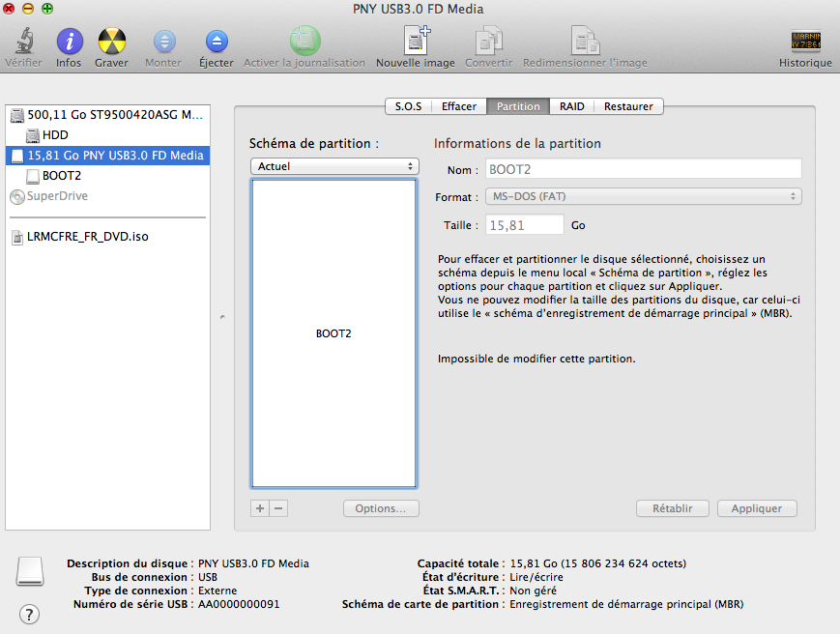Open Infos for the selected disk
This screenshot has height=634, width=840.
(69, 43)
